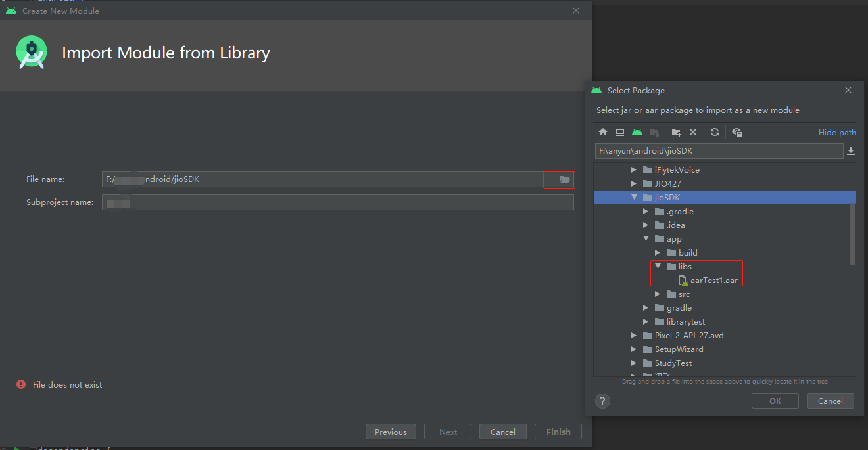Expand the src folder
The height and width of the screenshot is (450, 868).
pyautogui.click(x=658, y=294)
